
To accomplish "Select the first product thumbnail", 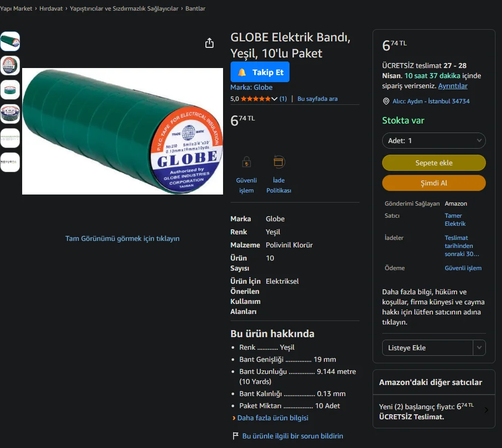I will 10,41.
